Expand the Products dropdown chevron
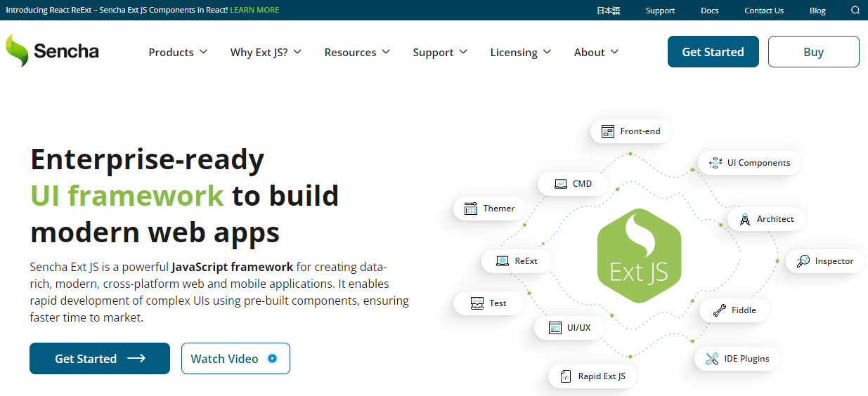This screenshot has width=868, height=396. click(204, 52)
